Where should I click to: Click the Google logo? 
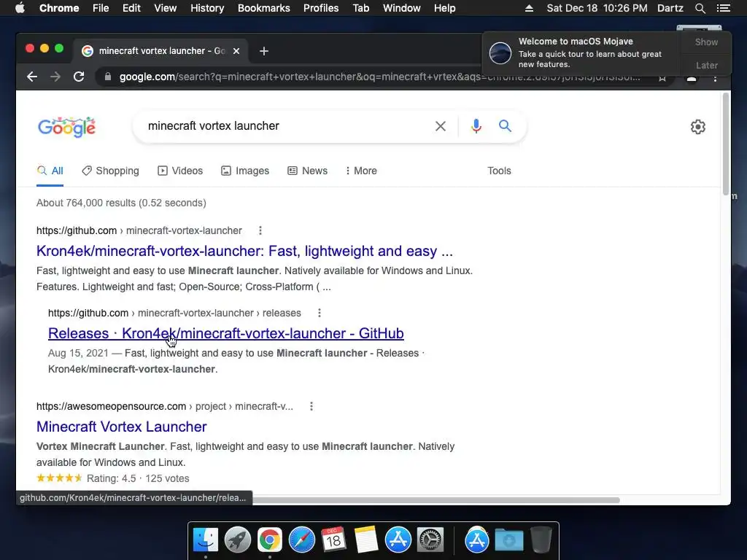pyautogui.click(x=66, y=127)
